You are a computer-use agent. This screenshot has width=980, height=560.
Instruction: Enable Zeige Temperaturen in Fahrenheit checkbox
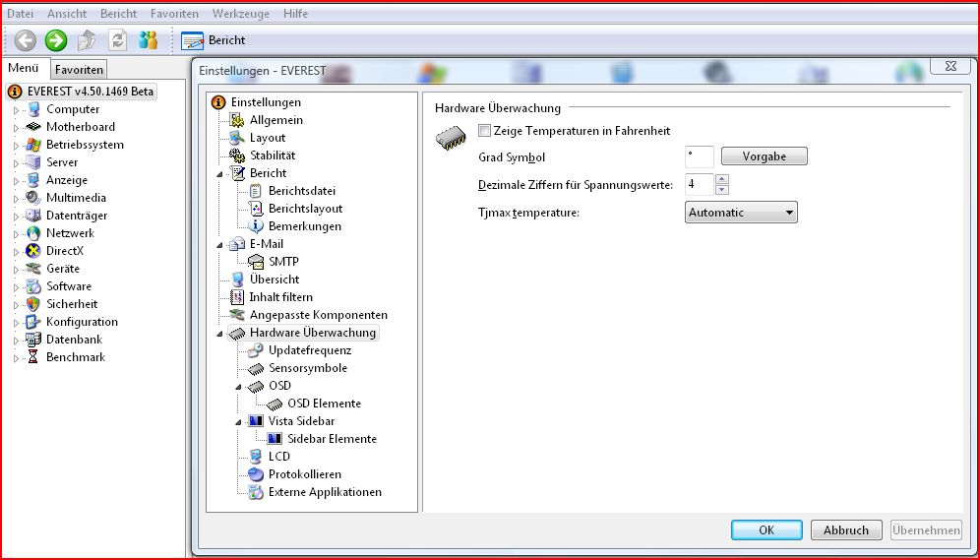point(484,131)
